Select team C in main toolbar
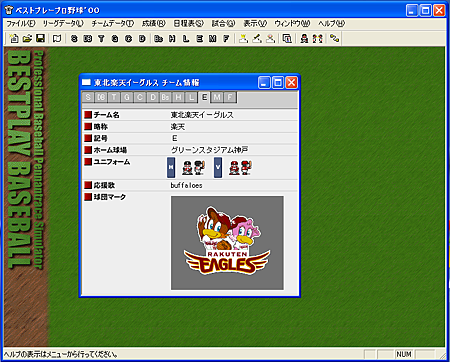This screenshot has height=362, width=450. [129, 39]
